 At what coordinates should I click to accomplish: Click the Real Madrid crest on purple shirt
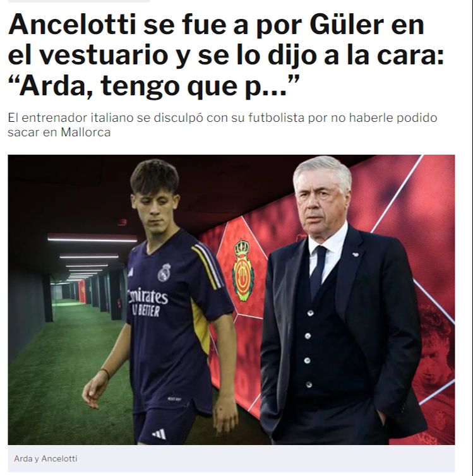pos(164,272)
